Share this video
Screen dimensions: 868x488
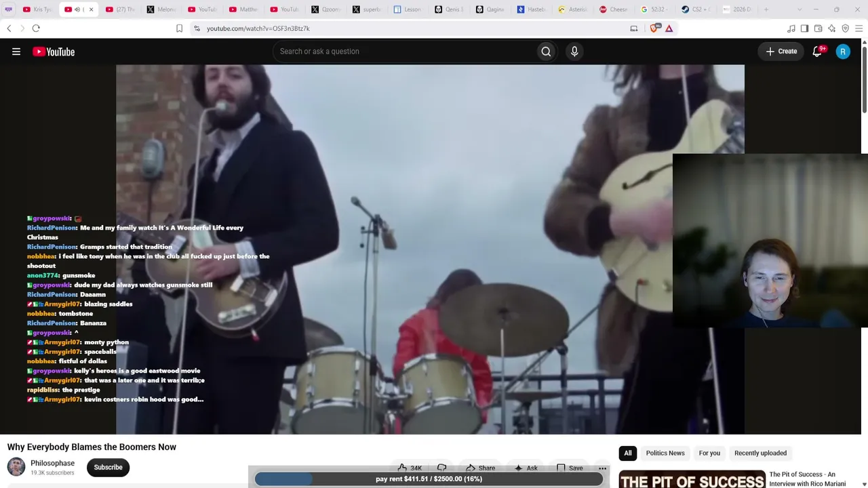coord(479,468)
